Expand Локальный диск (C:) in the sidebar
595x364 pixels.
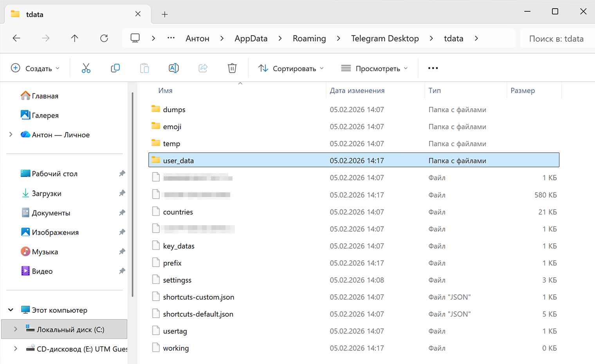(x=15, y=329)
